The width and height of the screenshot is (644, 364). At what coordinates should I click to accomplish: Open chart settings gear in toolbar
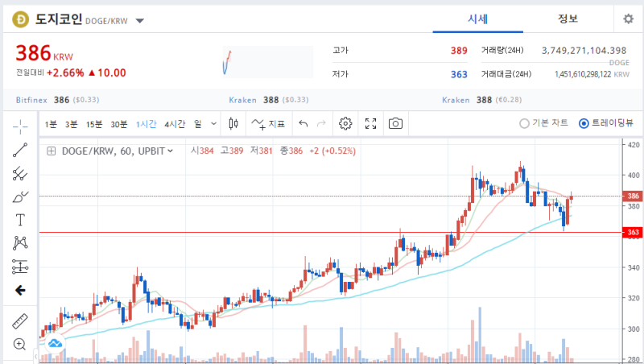click(x=345, y=123)
